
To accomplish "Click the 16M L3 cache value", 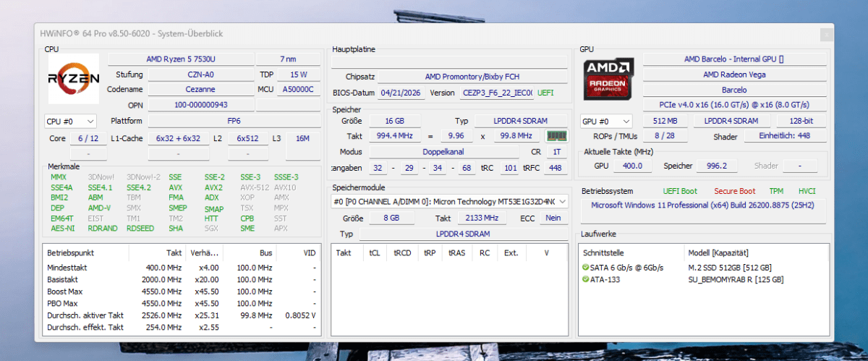I will pyautogui.click(x=303, y=138).
